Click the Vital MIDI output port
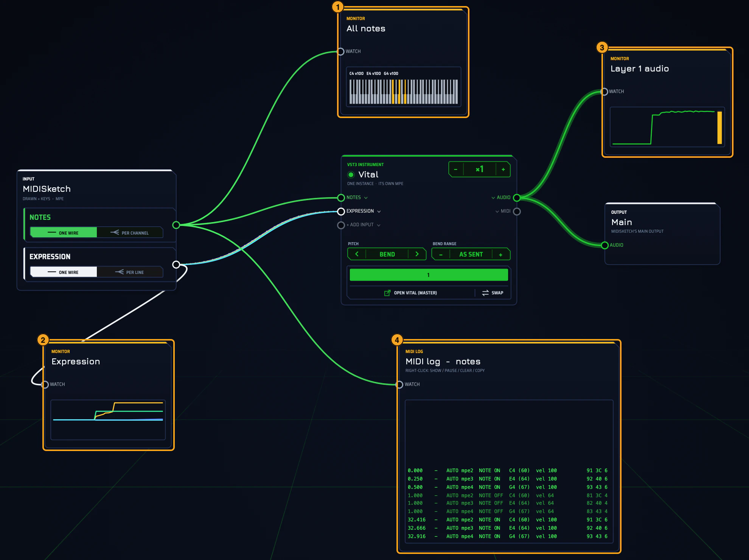749x560 pixels. pos(517,212)
